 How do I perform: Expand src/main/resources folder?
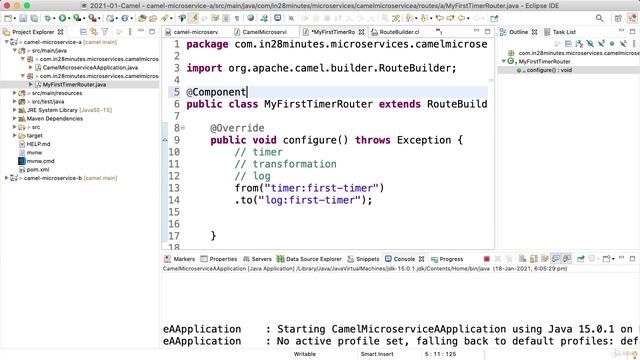15,93
